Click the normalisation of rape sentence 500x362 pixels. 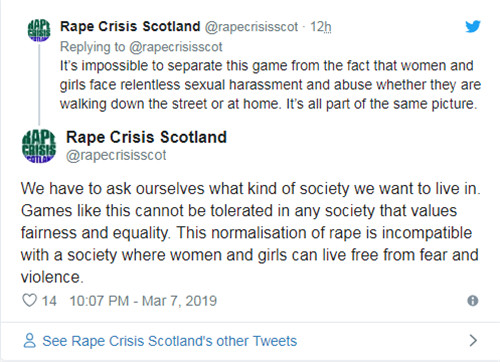tap(250, 255)
